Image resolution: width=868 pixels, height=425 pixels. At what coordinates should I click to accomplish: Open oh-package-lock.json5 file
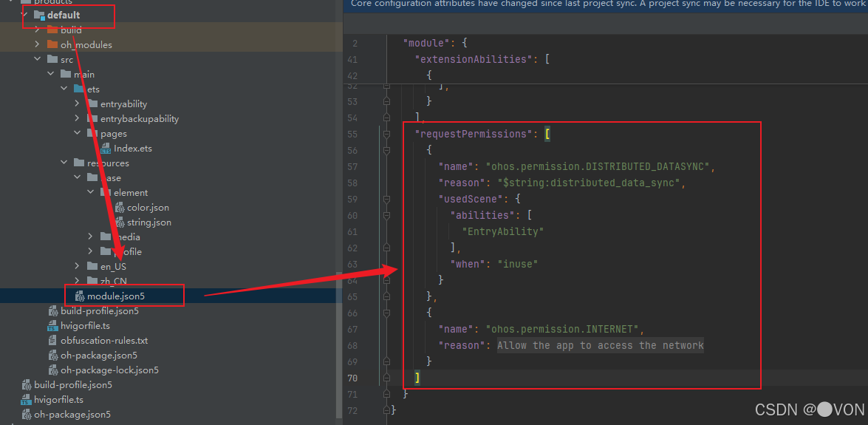(x=109, y=370)
